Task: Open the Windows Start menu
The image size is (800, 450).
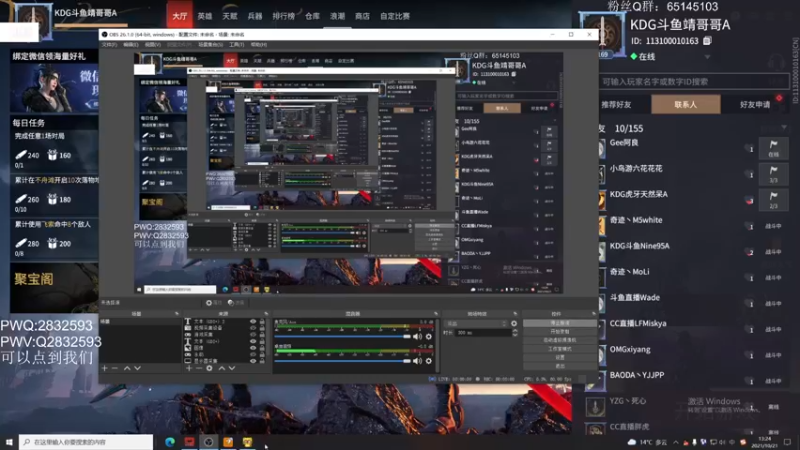Action: 9,442
